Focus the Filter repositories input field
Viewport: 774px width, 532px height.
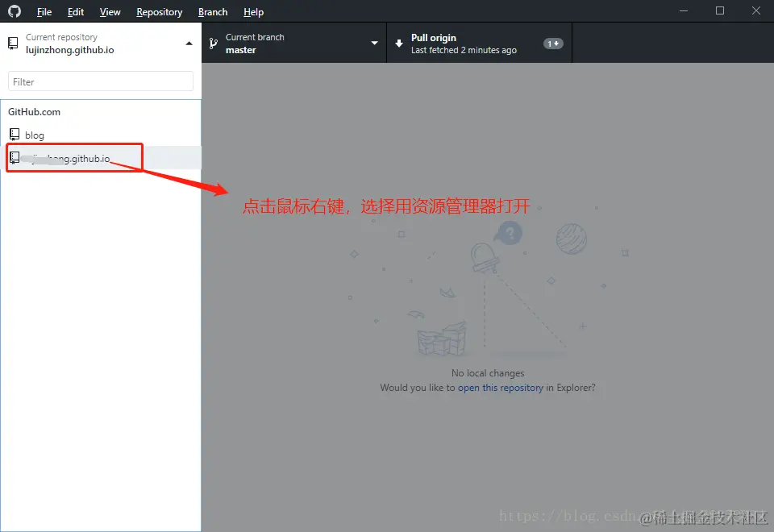click(x=101, y=81)
